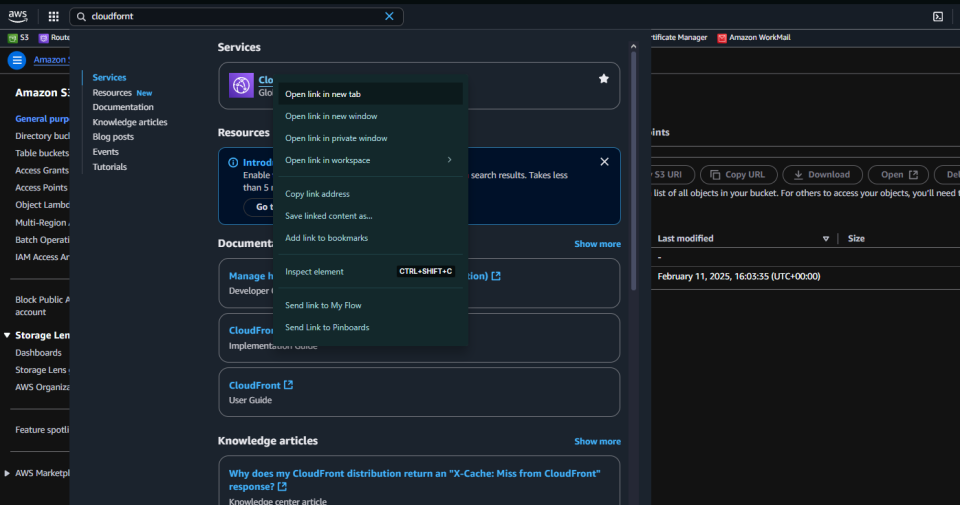
Task: Click external link icon on X-Cache article
Action: pos(282,487)
